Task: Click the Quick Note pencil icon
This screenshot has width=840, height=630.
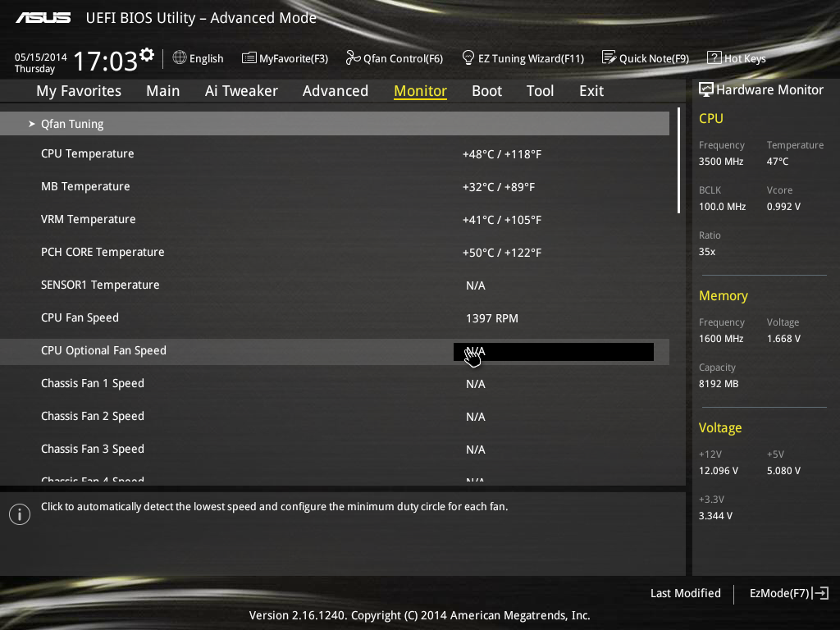Action: pyautogui.click(x=609, y=57)
